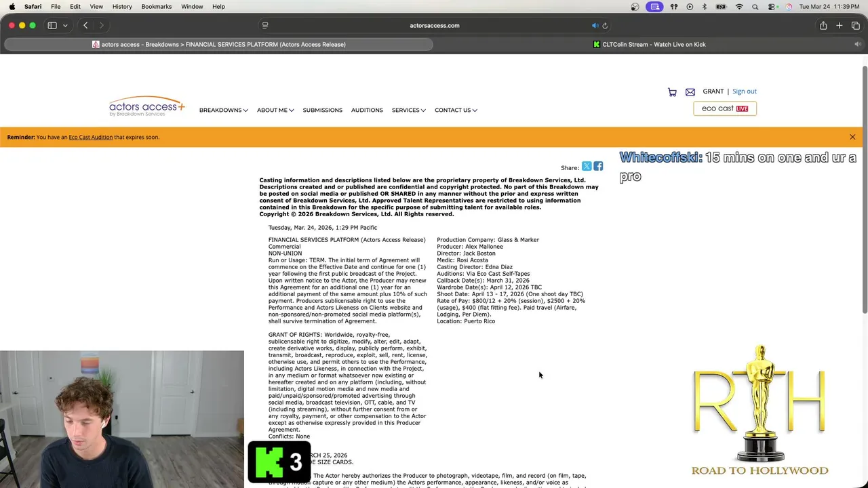Open the Safari app menu
Image resolution: width=868 pixels, height=488 pixels.
(33, 7)
